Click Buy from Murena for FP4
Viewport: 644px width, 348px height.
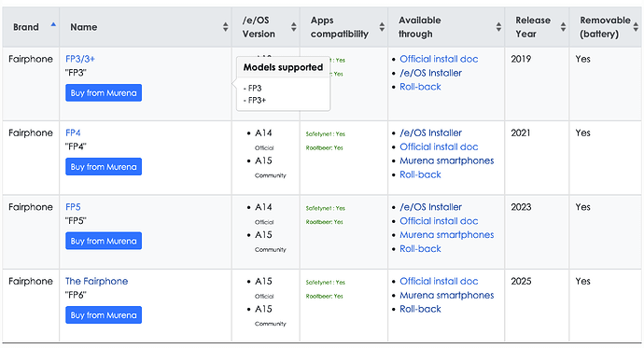[104, 167]
